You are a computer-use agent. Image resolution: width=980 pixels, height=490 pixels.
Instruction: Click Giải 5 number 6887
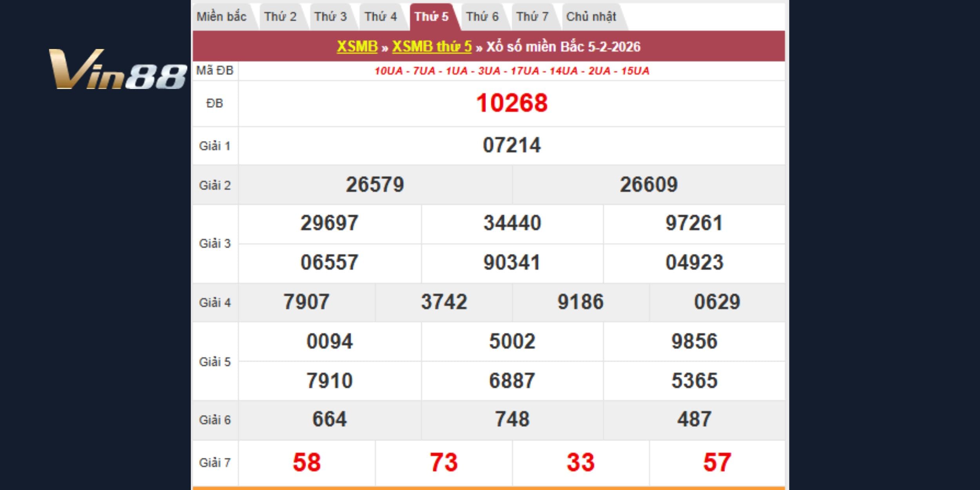pyautogui.click(x=512, y=381)
